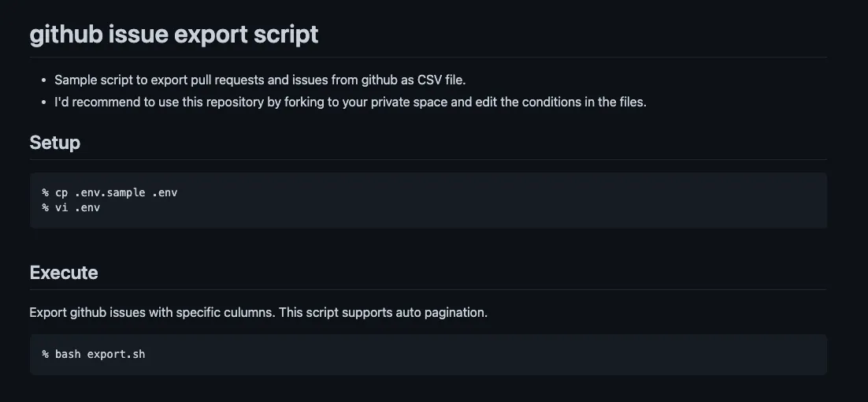Click the 'Export github issues with specific' paragraph
The width and height of the screenshot is (868, 402).
coord(258,312)
